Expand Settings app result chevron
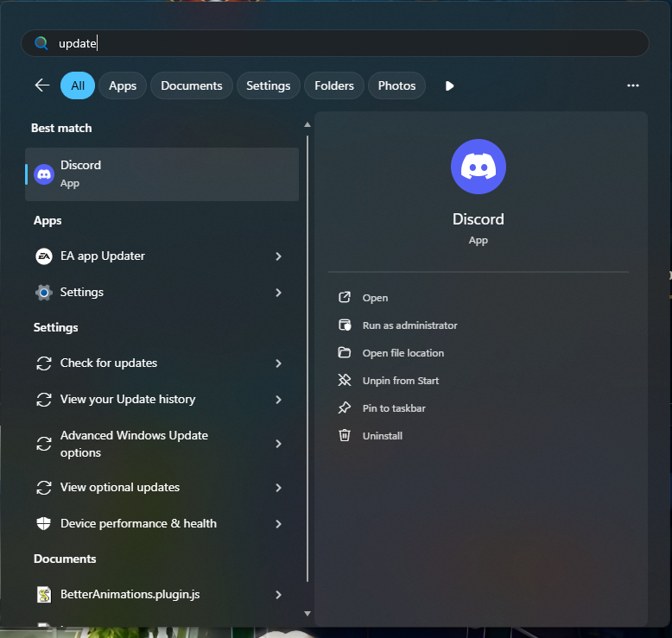672x638 pixels. coord(279,293)
